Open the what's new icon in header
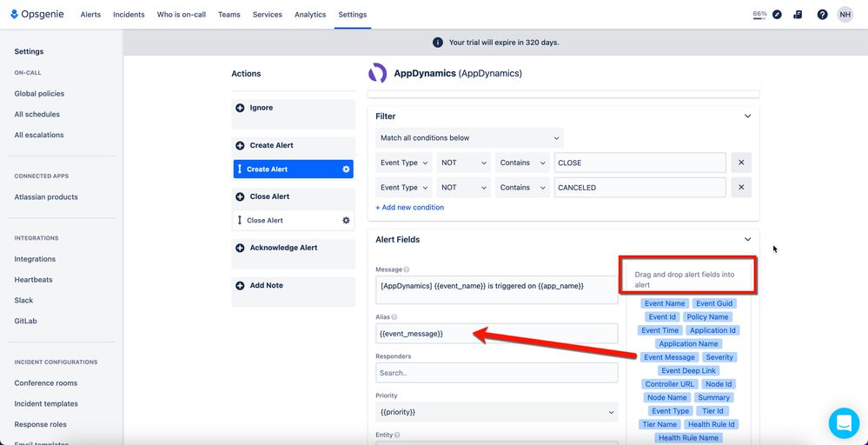 point(798,15)
